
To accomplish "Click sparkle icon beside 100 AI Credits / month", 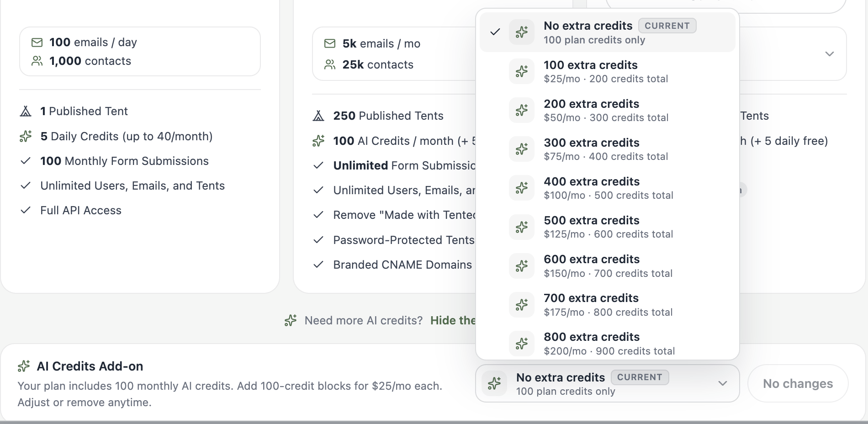I will (x=318, y=141).
